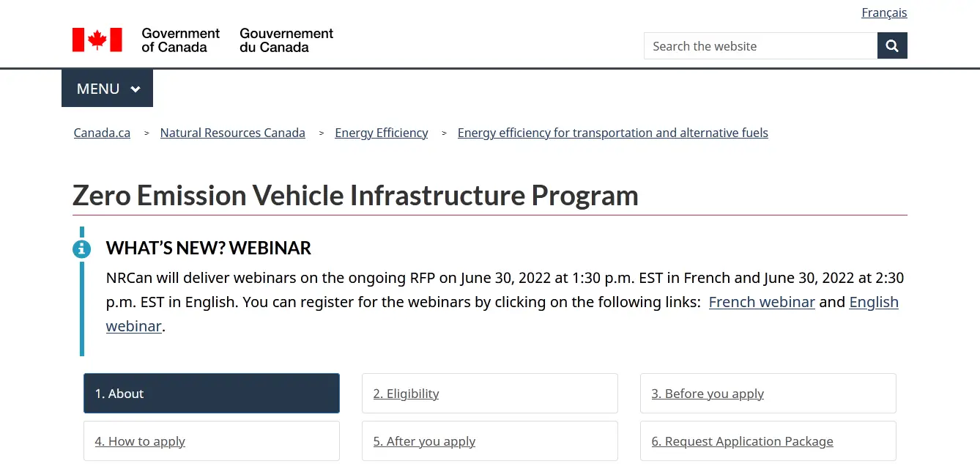Register via the English webinar link

(x=873, y=302)
